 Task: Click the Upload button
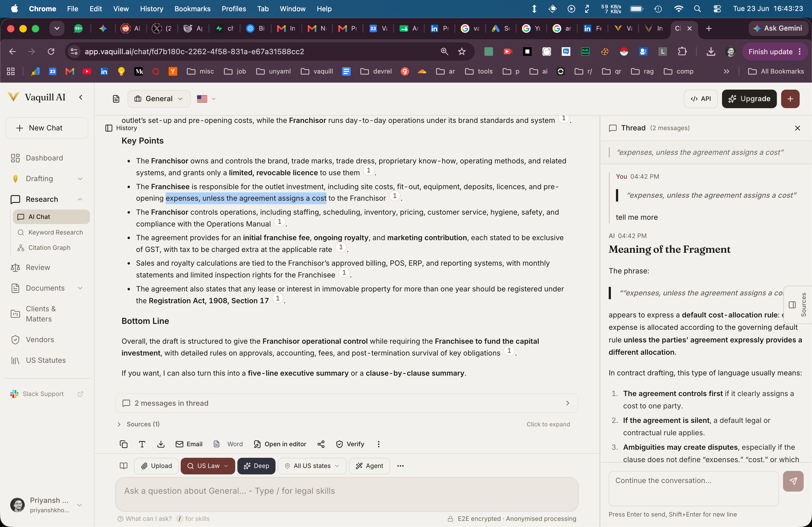(156, 466)
